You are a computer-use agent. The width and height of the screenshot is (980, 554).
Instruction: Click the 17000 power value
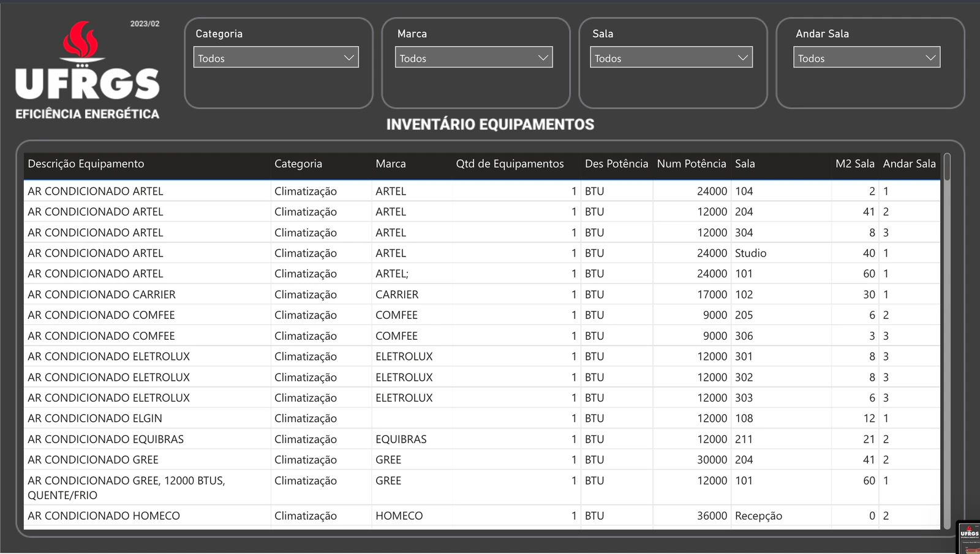click(x=712, y=294)
